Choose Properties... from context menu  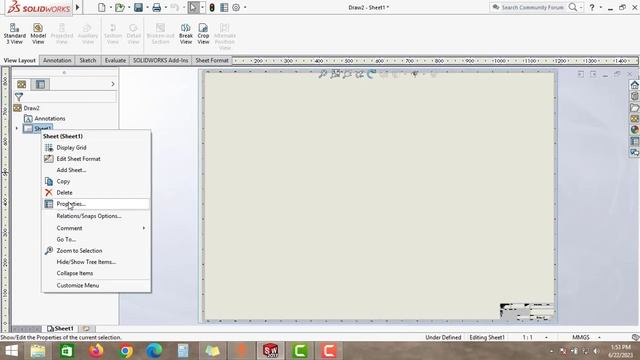pyautogui.click(x=96, y=204)
